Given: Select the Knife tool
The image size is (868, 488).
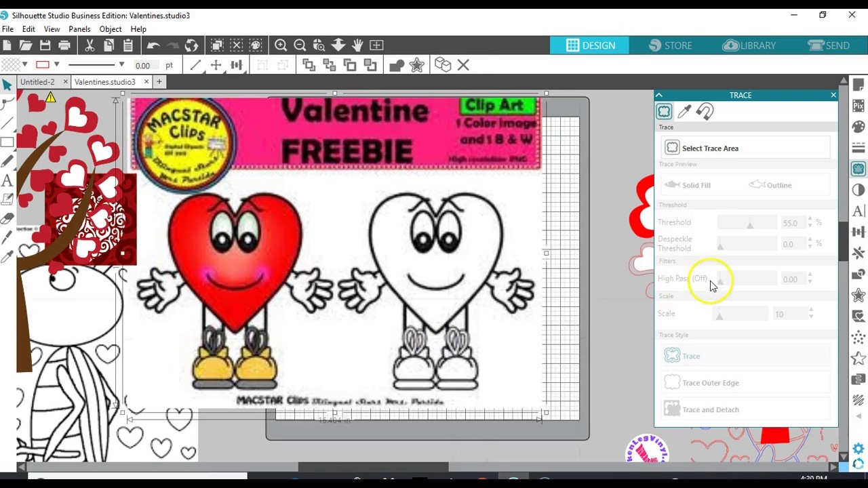Looking at the screenshot, I should point(7,238).
